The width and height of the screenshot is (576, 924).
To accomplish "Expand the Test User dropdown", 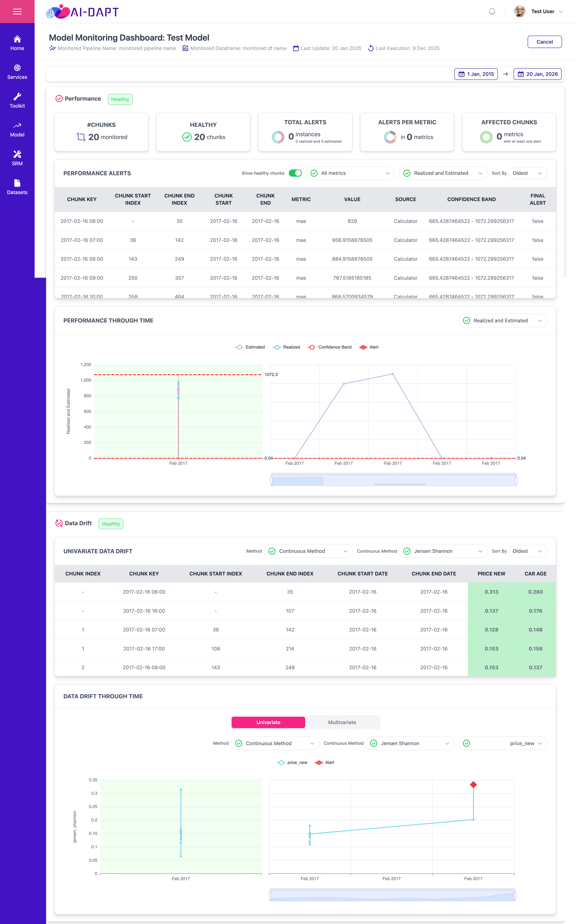I will coord(561,11).
